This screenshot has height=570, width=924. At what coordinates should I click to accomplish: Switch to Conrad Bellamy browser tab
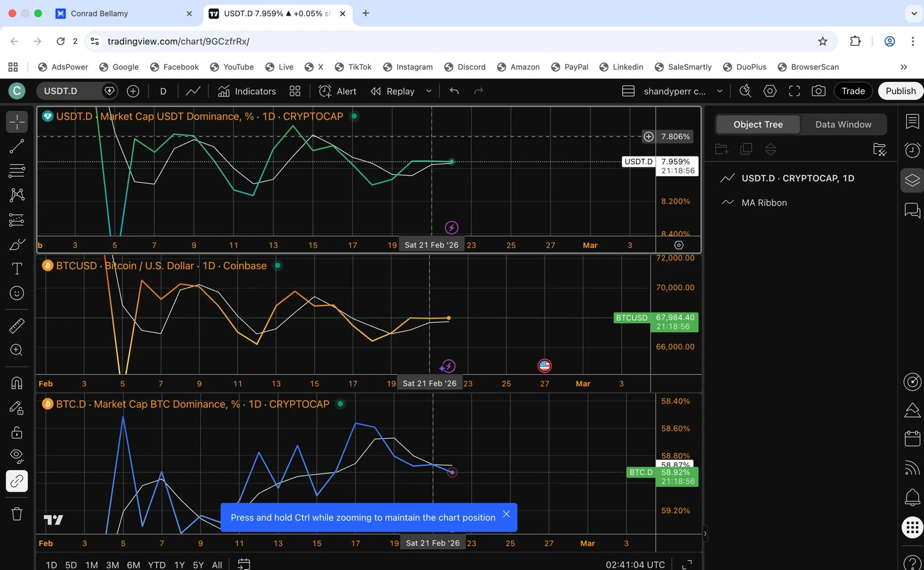(124, 13)
